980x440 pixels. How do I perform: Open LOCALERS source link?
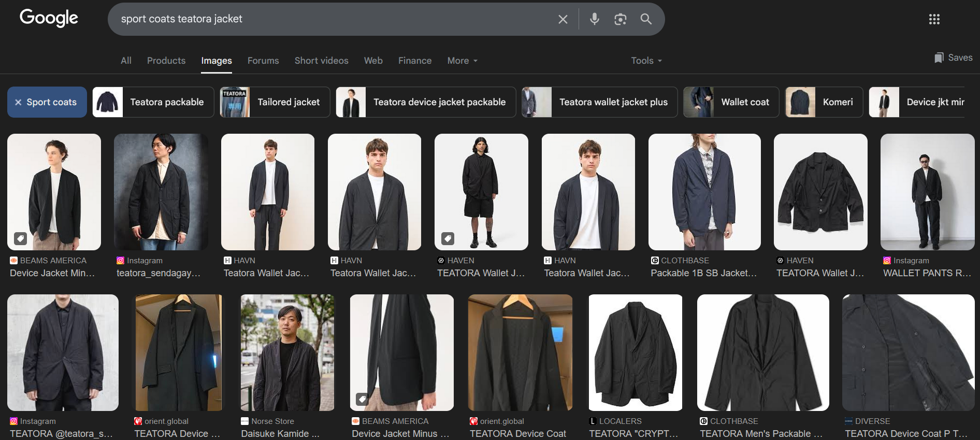pos(615,421)
